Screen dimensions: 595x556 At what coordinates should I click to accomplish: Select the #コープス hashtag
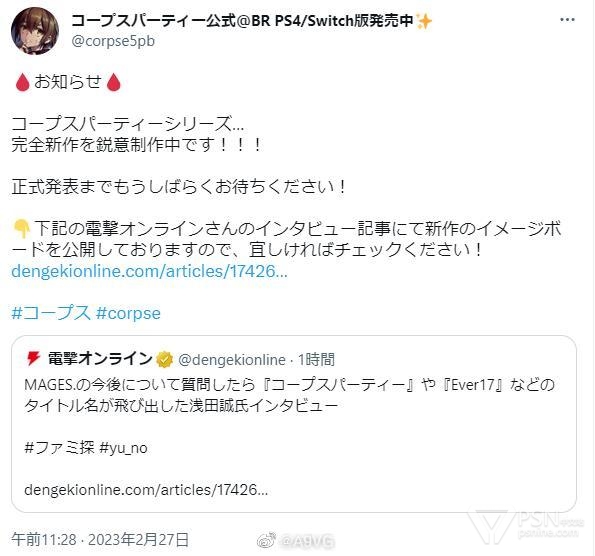pos(51,313)
